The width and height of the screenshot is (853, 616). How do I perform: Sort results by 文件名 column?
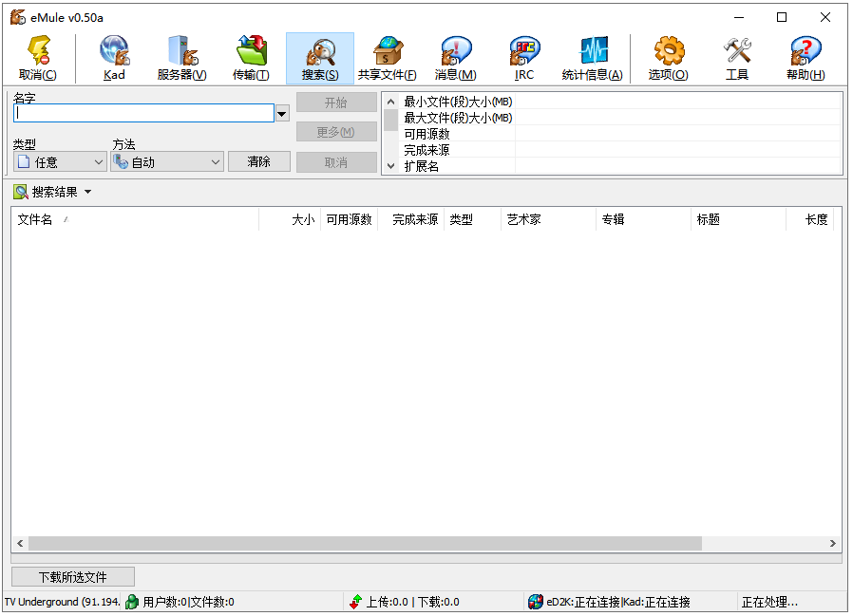[x=135, y=219]
